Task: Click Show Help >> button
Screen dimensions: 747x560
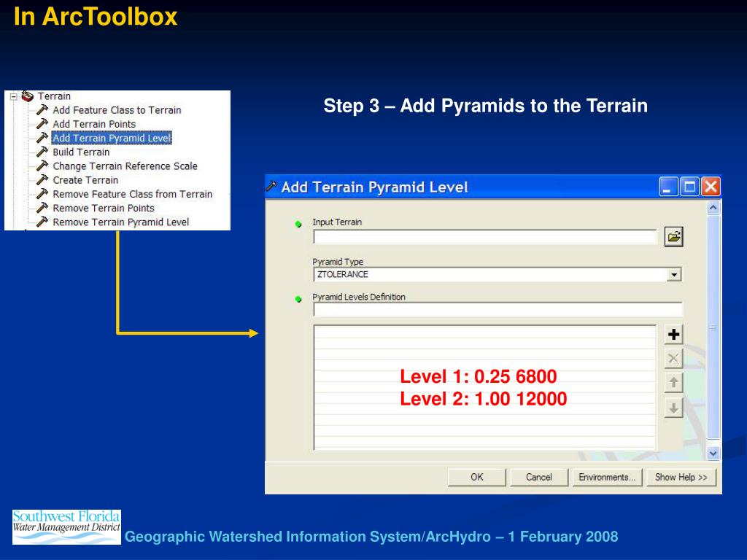Action: click(x=681, y=477)
